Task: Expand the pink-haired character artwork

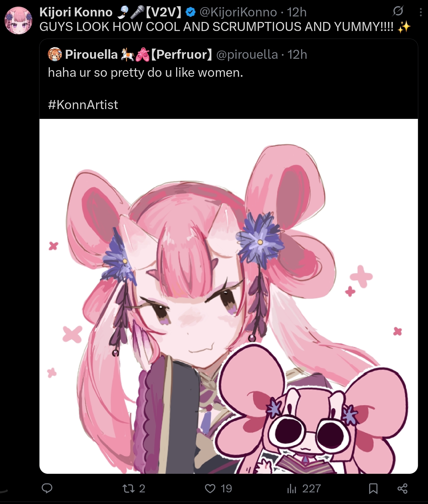Action: tap(229, 296)
